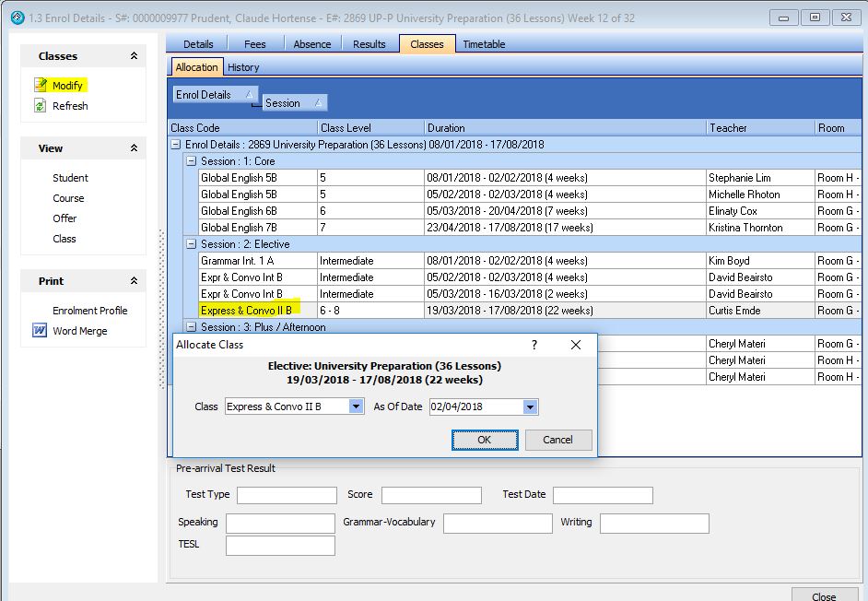Image resolution: width=868 pixels, height=601 pixels.
Task: Open the Class dropdown in dialog
Action: click(x=357, y=407)
